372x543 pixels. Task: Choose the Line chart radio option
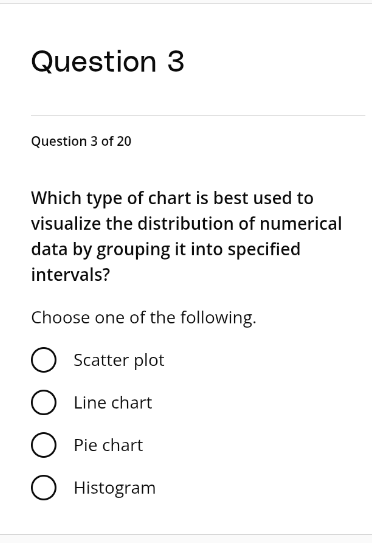pyautogui.click(x=44, y=402)
